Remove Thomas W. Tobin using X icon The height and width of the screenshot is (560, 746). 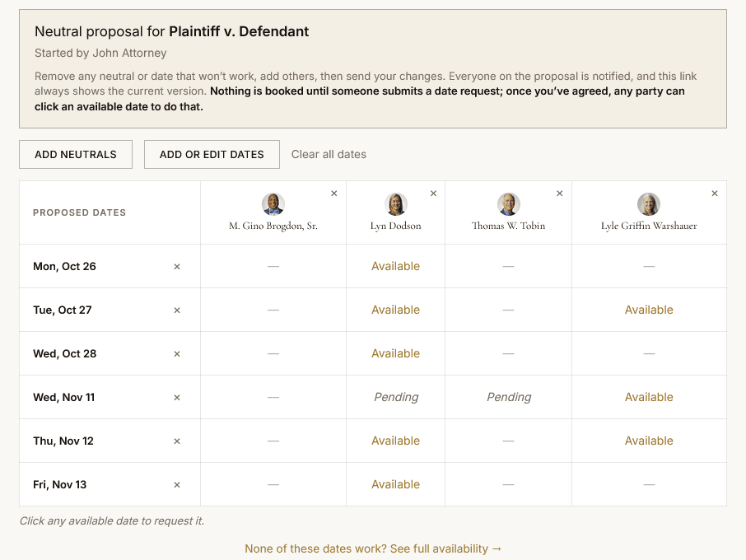coord(560,194)
